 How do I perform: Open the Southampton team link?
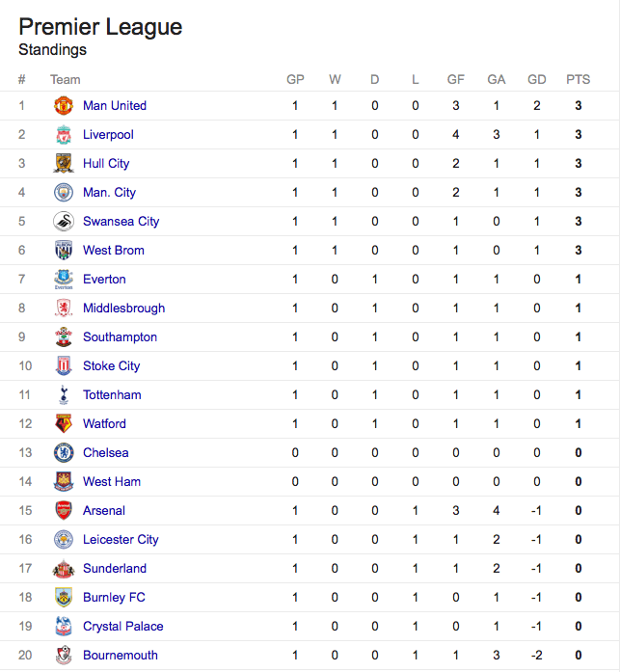120,336
